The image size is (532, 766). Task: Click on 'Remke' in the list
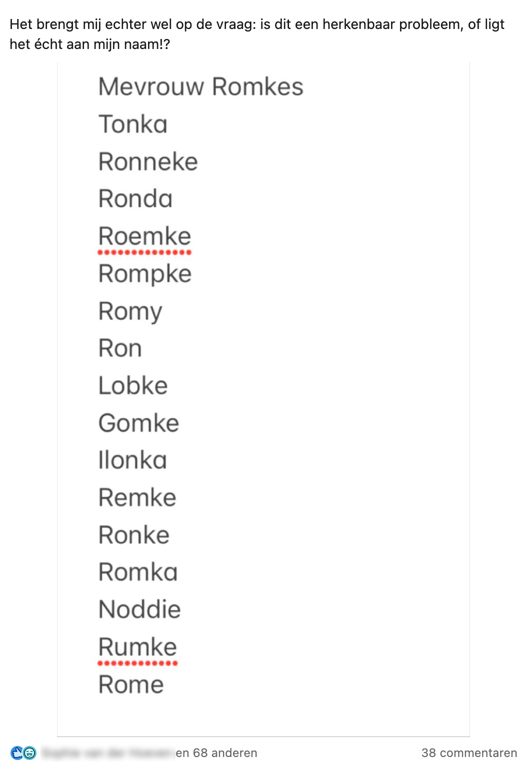tap(137, 497)
